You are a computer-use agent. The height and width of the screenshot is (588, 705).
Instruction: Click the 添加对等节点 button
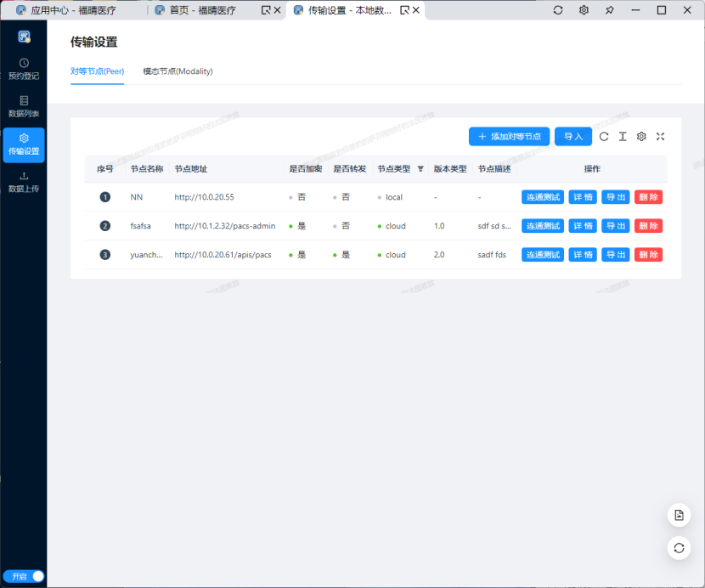(x=509, y=136)
